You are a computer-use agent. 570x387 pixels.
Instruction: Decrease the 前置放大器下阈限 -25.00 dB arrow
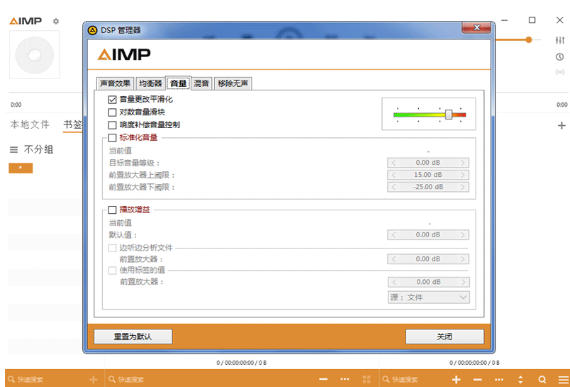tap(393, 187)
